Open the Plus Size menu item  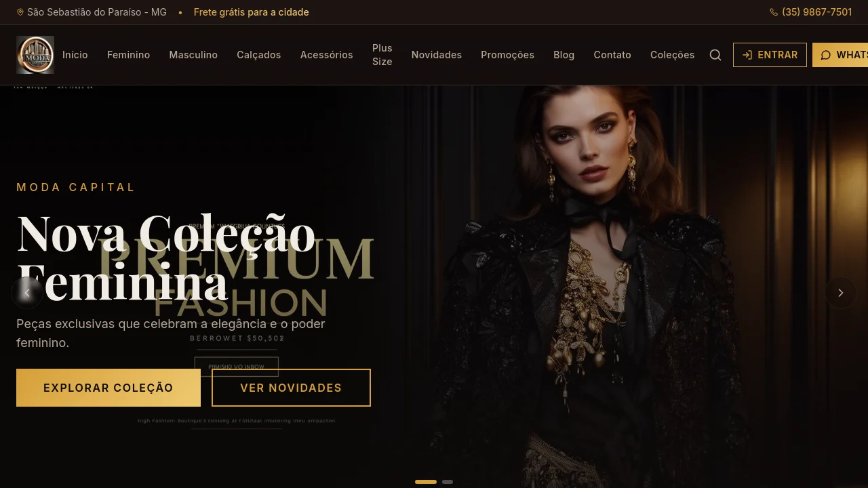pyautogui.click(x=382, y=55)
